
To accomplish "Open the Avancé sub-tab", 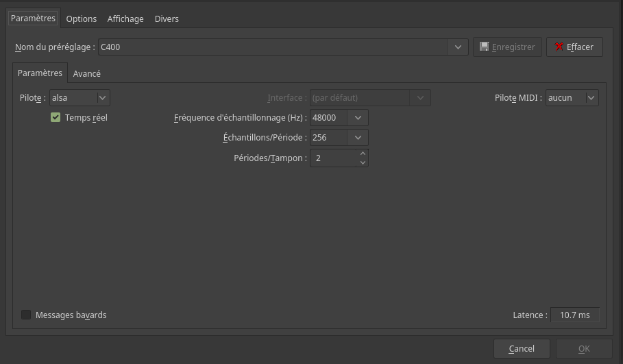I will [87, 73].
